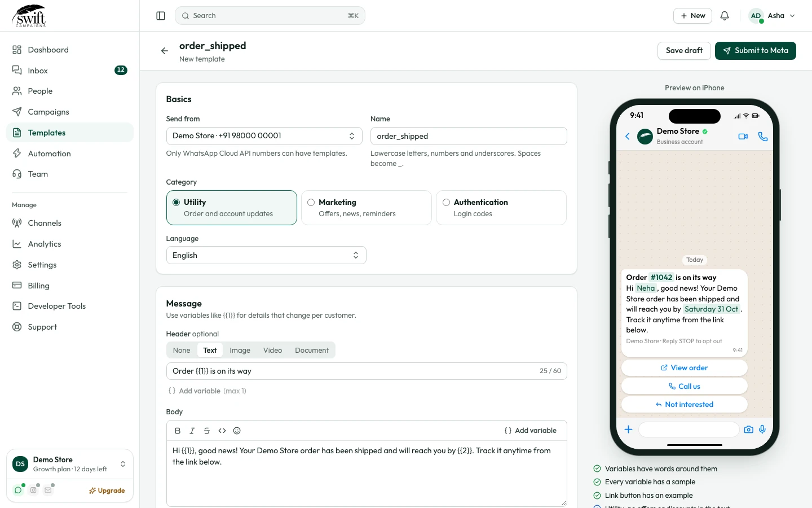Apply bold formatting in Body editor
The image size is (812, 508).
[x=178, y=431]
